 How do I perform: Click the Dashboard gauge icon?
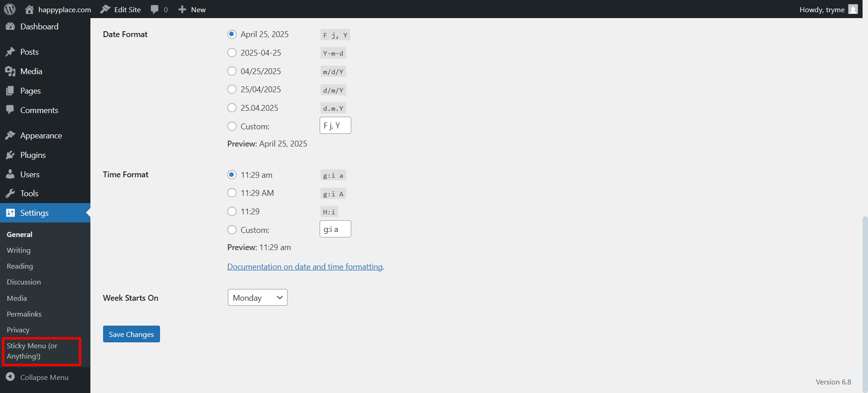point(10,27)
